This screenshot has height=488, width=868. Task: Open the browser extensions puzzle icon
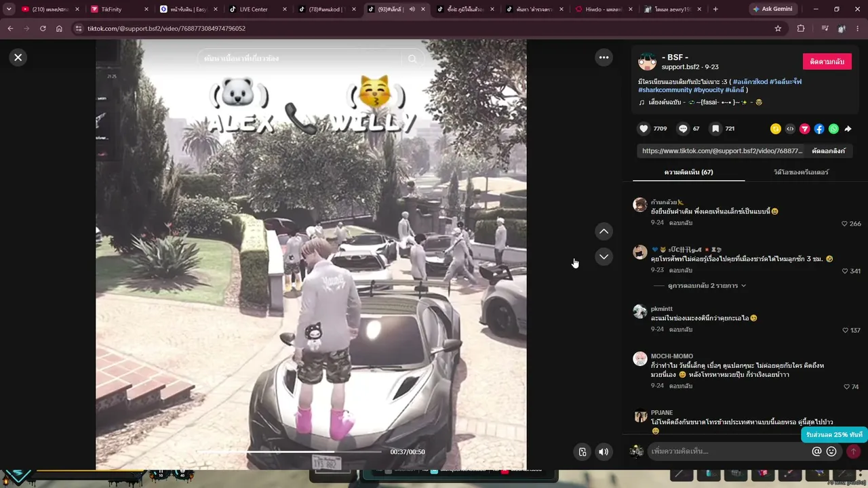801,28
